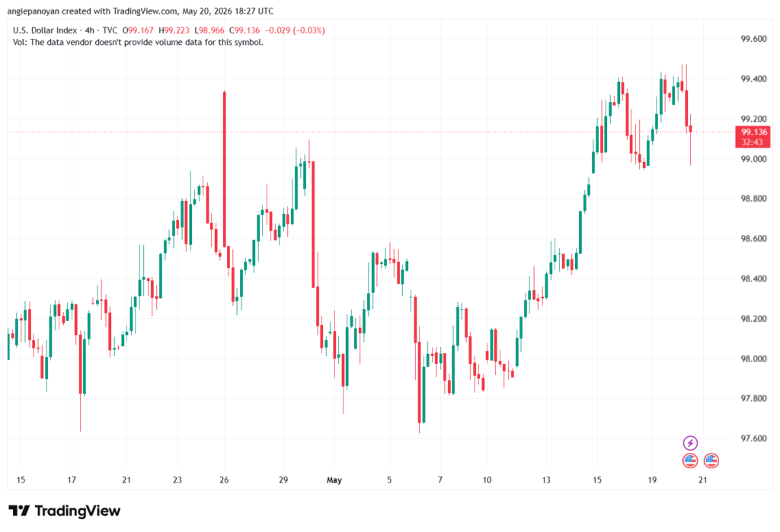Click the 99.000 price axis label

point(753,159)
